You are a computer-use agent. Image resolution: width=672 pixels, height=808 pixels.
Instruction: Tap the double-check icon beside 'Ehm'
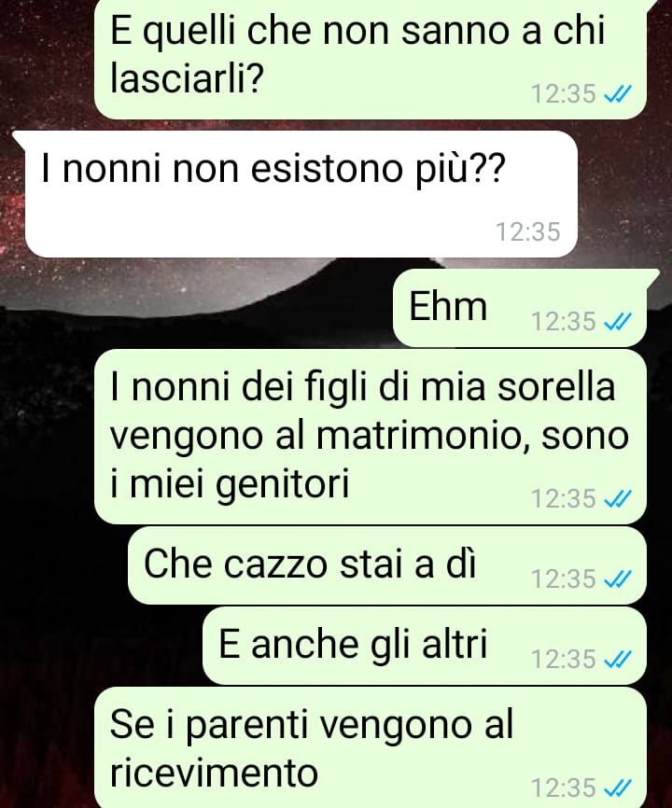click(x=617, y=322)
